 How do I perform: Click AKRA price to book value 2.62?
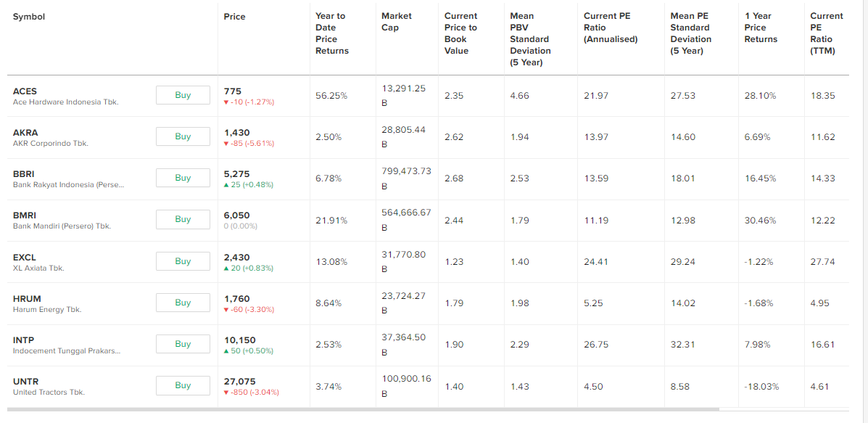tap(453, 137)
